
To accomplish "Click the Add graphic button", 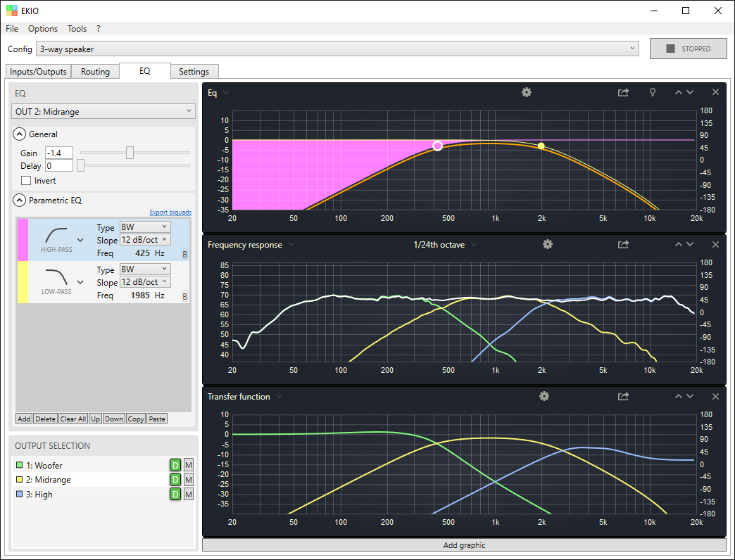I will click(464, 545).
